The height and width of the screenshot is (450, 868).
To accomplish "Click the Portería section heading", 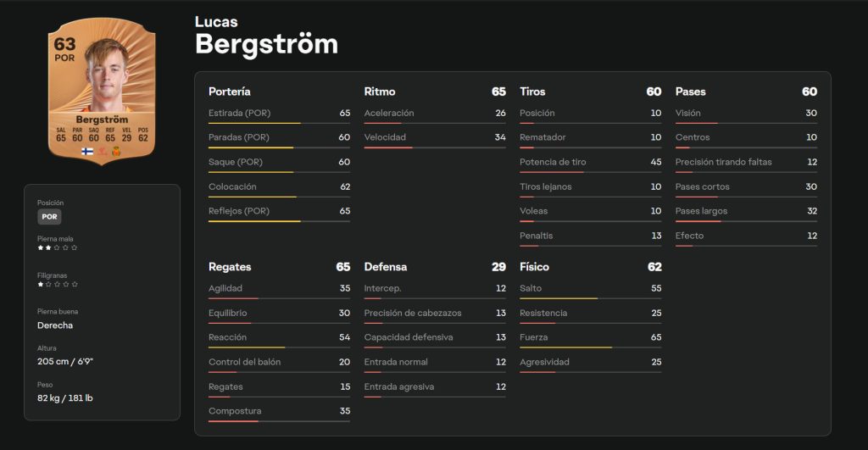I will click(230, 92).
